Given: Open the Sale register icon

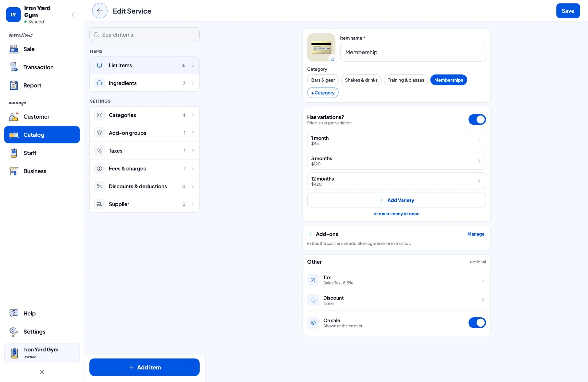Looking at the screenshot, I should coord(13,49).
